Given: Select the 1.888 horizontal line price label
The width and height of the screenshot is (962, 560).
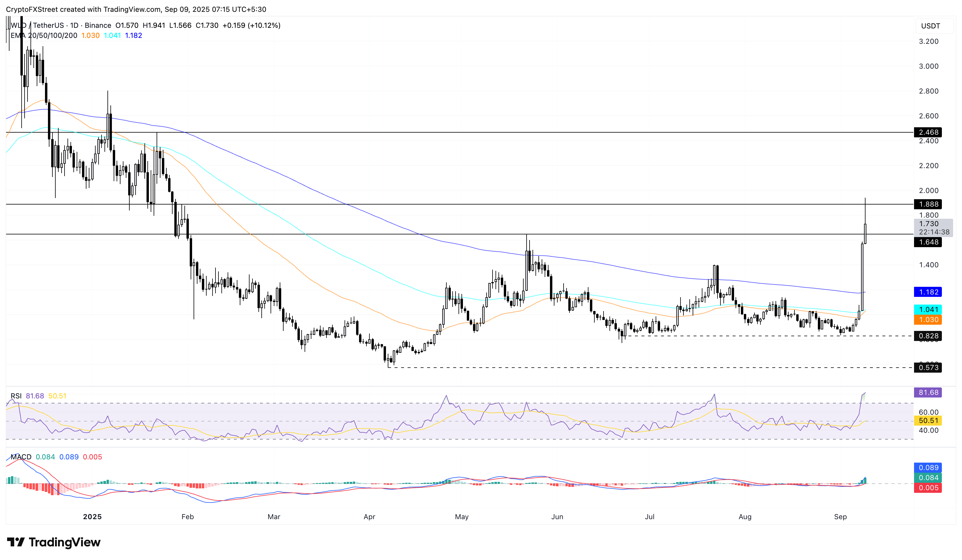Looking at the screenshot, I should [x=928, y=204].
